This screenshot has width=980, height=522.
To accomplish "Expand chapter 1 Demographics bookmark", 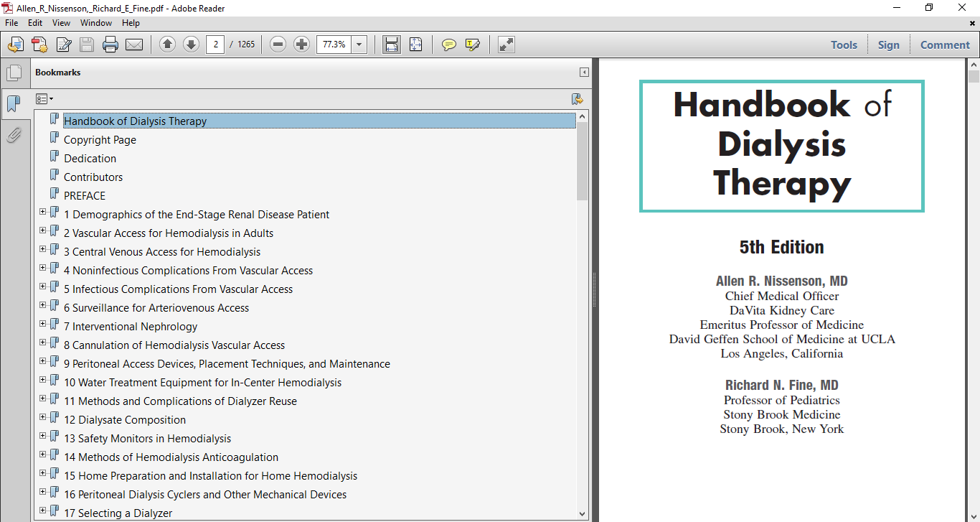I will pos(42,212).
